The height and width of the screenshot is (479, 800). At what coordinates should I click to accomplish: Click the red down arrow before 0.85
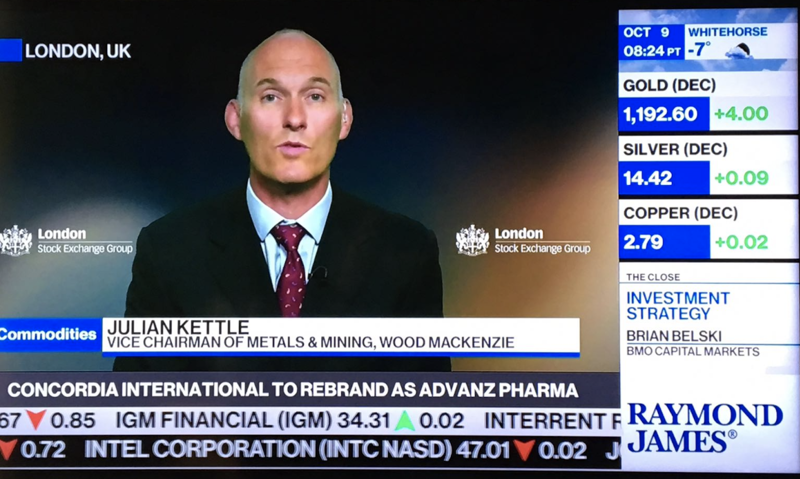tap(36, 419)
